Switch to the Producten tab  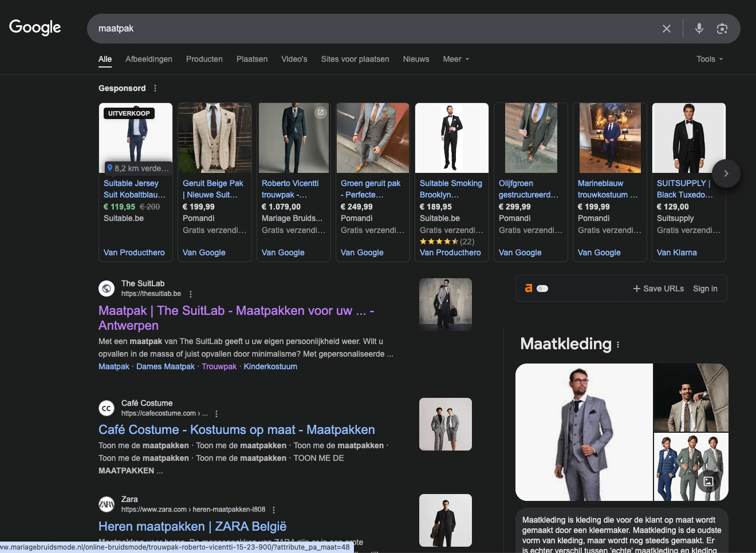coord(204,59)
